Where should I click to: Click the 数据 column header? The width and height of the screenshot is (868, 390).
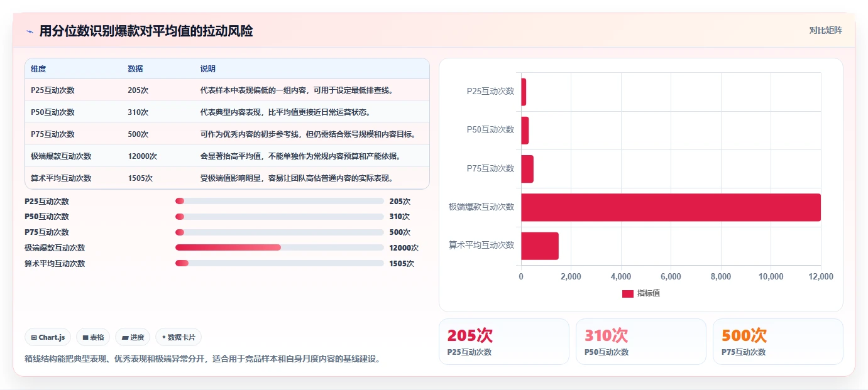(135, 68)
